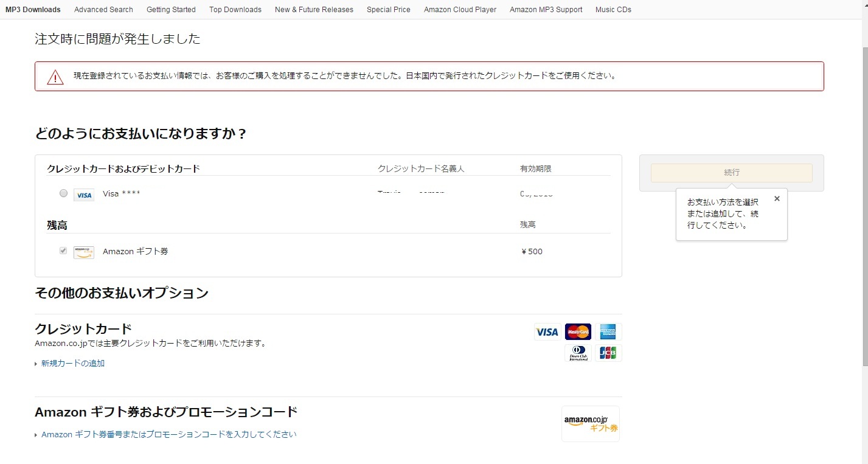Click the Amazon gift card icon in 残高 row
Screen dimensions: 868x464
tap(84, 252)
